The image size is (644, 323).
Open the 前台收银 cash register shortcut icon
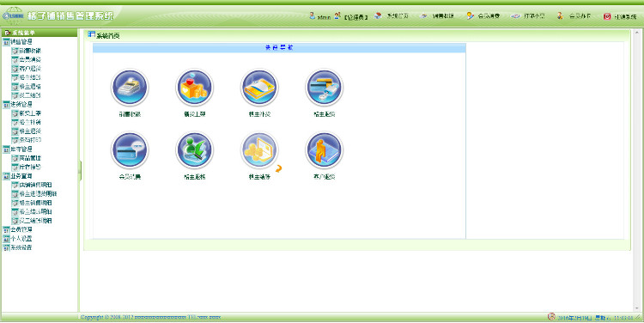[130, 88]
